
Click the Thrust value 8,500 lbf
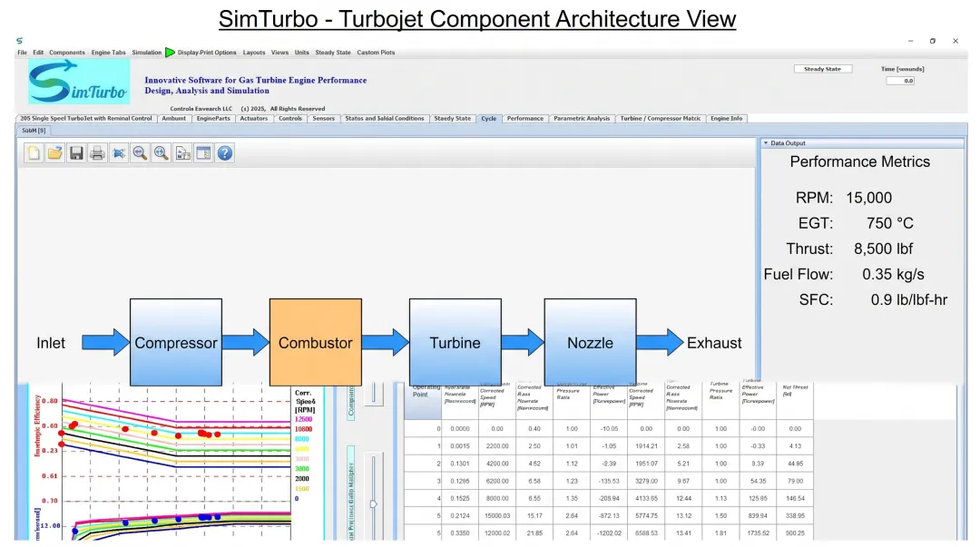coord(883,249)
